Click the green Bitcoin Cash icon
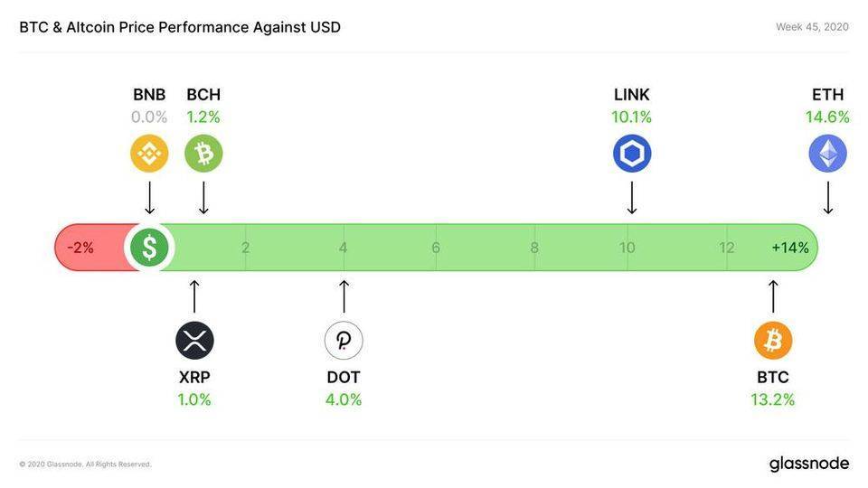Screen dimensions: 868x488 [203, 154]
